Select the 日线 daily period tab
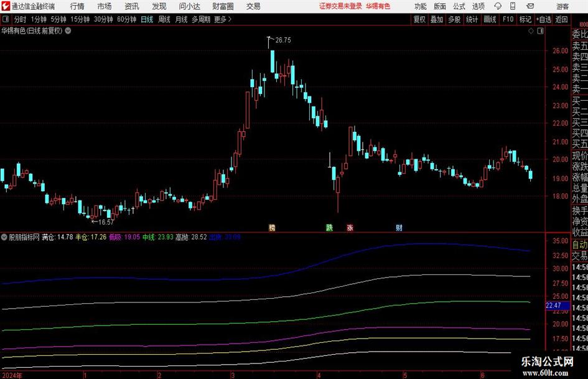The image size is (588, 379). tap(147, 19)
